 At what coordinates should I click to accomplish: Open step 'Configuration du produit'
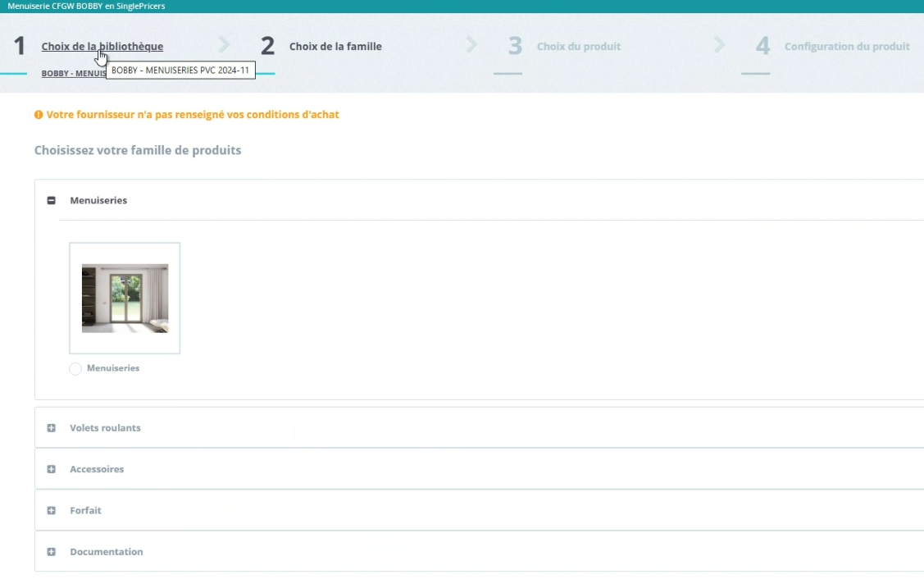[x=846, y=47]
